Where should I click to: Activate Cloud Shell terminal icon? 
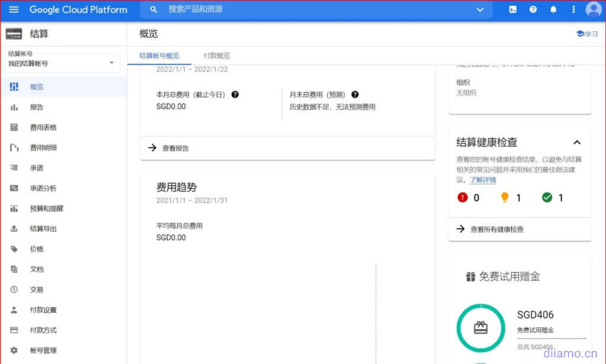(x=512, y=9)
